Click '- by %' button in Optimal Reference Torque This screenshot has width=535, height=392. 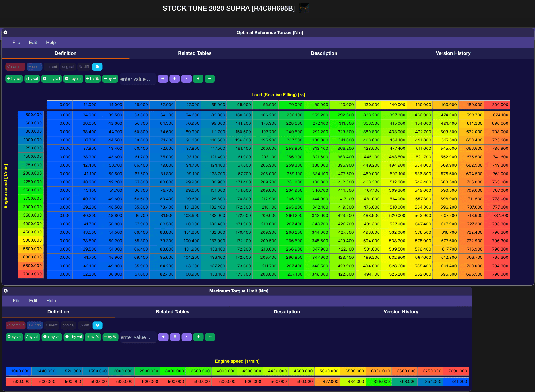point(110,79)
